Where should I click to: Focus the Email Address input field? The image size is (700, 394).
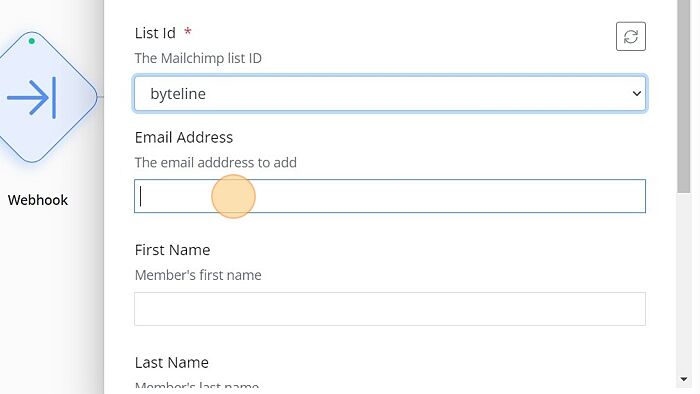(390, 196)
